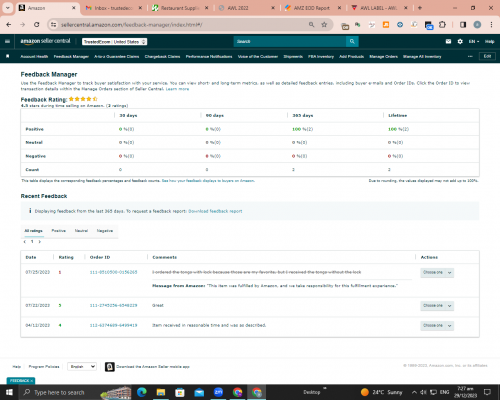The height and width of the screenshot is (400, 500).
Task: Show hidden system tray icons chevron
Action: tap(414, 392)
